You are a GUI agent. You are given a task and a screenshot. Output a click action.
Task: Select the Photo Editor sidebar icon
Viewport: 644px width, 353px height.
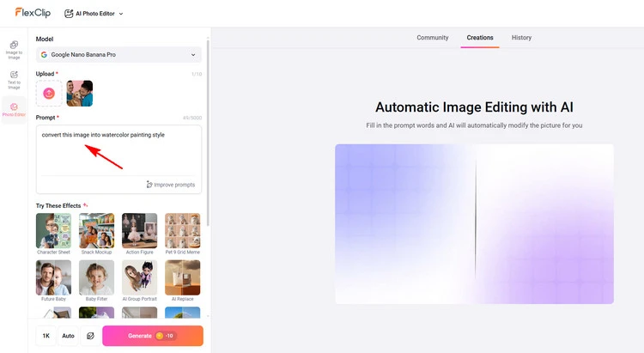14,110
